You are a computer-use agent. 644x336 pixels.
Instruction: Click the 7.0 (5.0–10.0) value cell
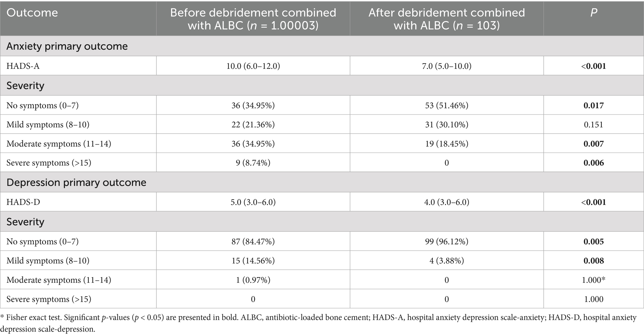tap(446, 66)
